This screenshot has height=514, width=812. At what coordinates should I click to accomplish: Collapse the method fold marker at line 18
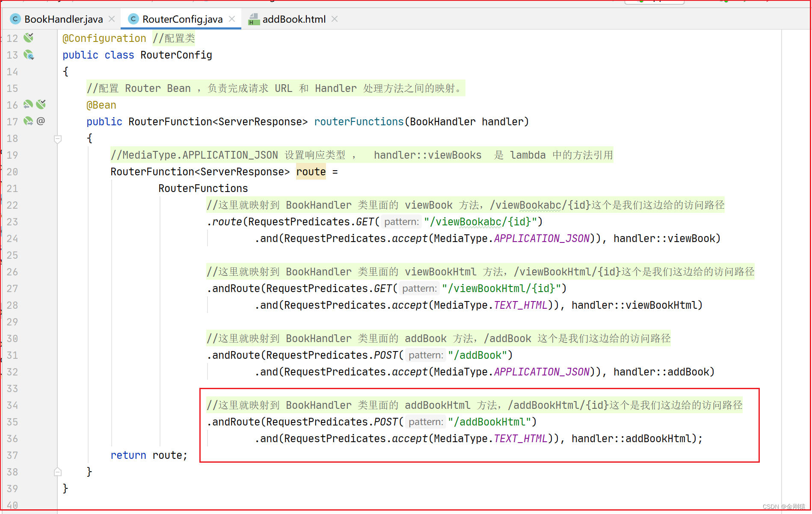point(58,139)
